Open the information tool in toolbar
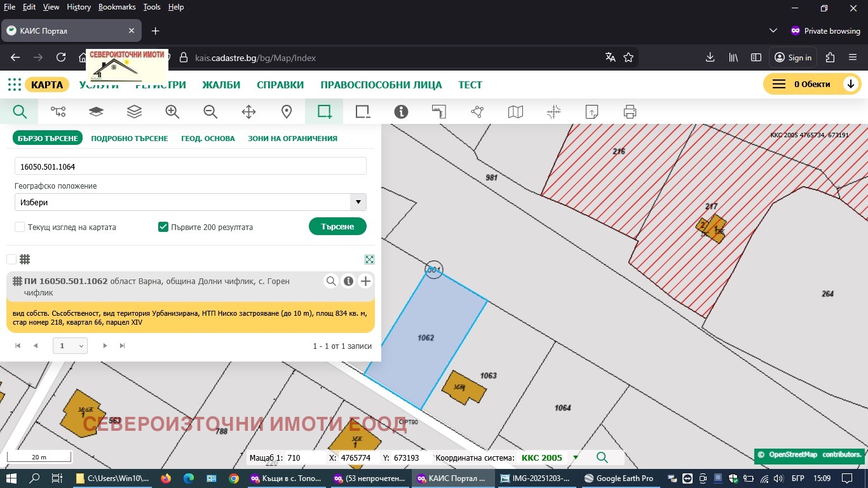 401,112
